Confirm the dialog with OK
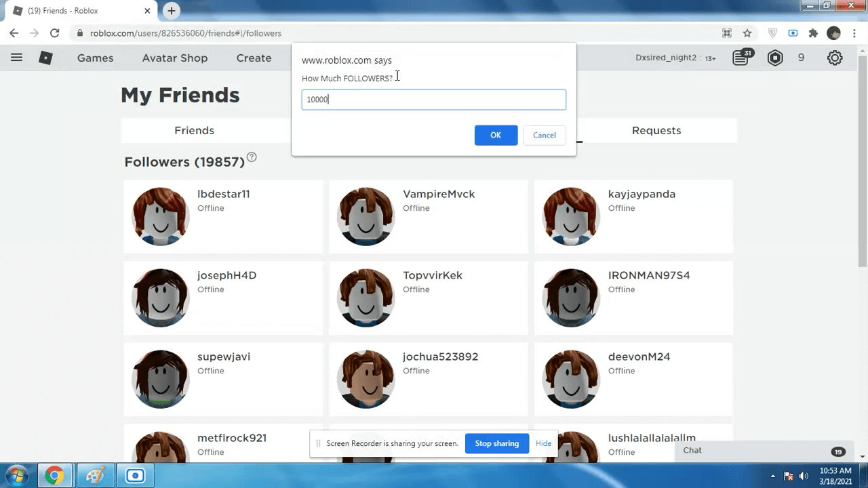 point(496,135)
